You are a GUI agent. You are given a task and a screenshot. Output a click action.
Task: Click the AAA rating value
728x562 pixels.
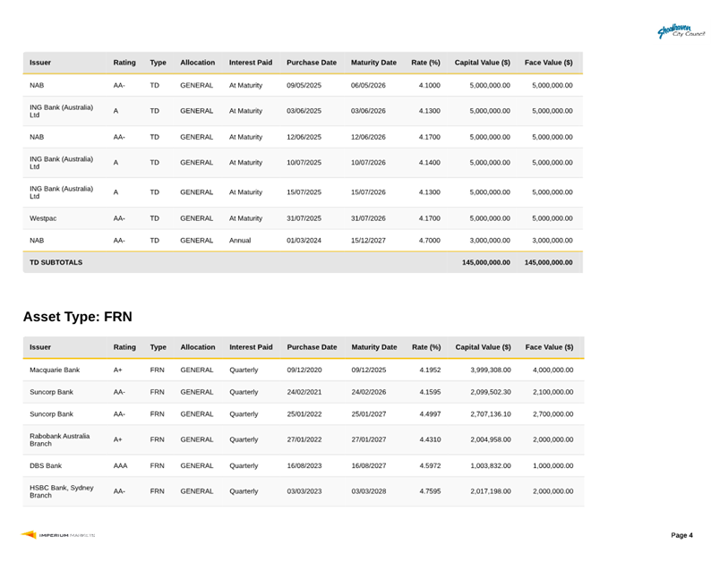[120, 465]
